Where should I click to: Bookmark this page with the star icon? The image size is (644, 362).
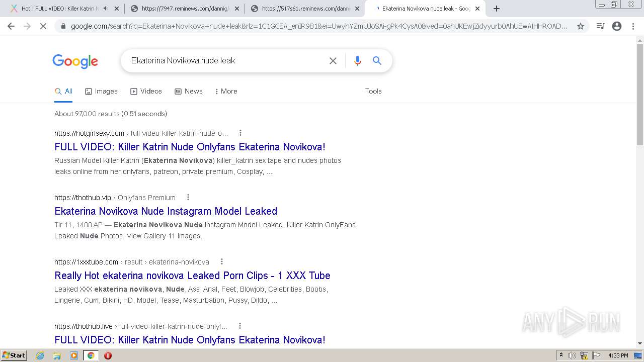point(581,26)
